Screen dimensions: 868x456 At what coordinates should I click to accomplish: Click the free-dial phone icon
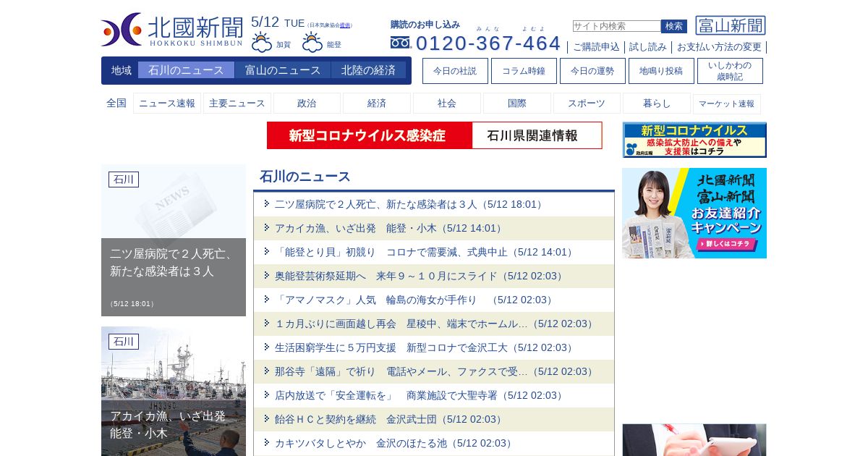click(x=401, y=43)
